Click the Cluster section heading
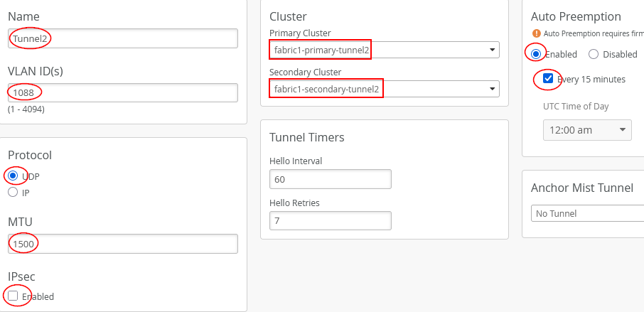 pos(288,17)
